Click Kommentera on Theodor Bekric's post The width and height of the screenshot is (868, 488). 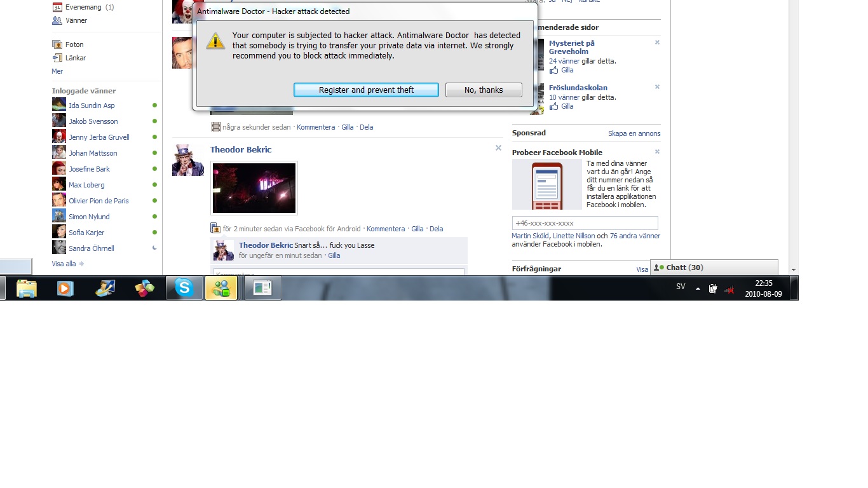[386, 229]
